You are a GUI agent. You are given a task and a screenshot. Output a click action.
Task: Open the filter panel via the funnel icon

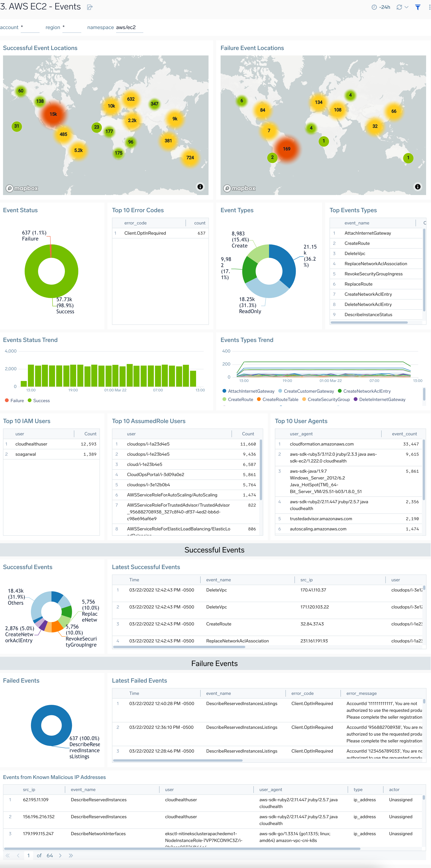(418, 7)
